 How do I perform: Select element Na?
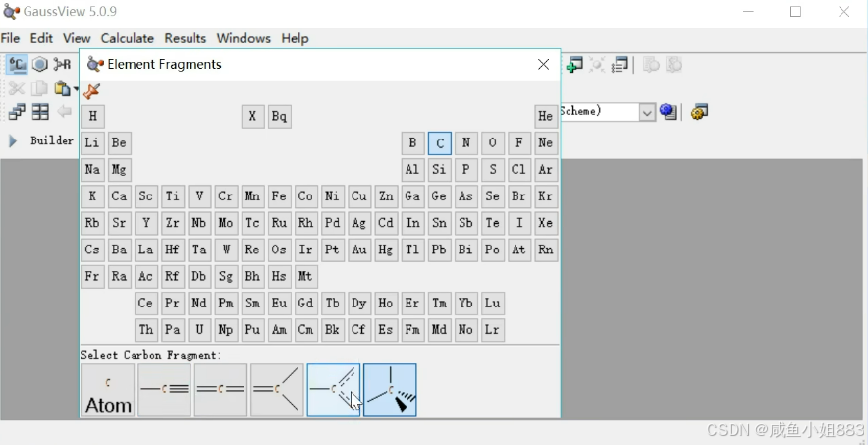point(93,170)
